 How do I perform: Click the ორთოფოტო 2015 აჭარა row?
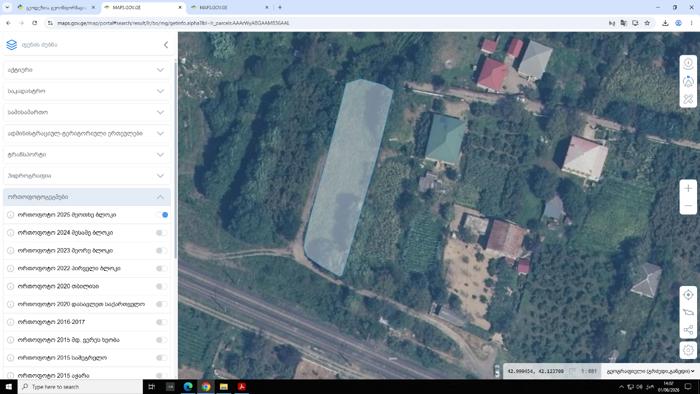(87, 375)
